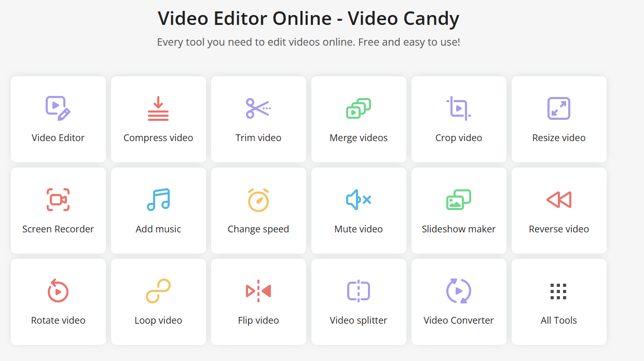This screenshot has width=644, height=361.
Task: Click the Loop video infinity icon
Action: (158, 291)
